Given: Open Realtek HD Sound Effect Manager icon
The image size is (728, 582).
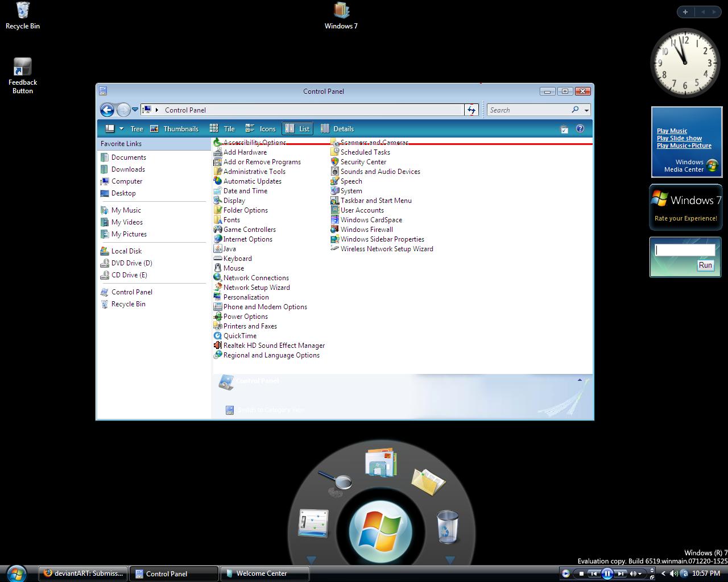Looking at the screenshot, I should pyautogui.click(x=218, y=346).
